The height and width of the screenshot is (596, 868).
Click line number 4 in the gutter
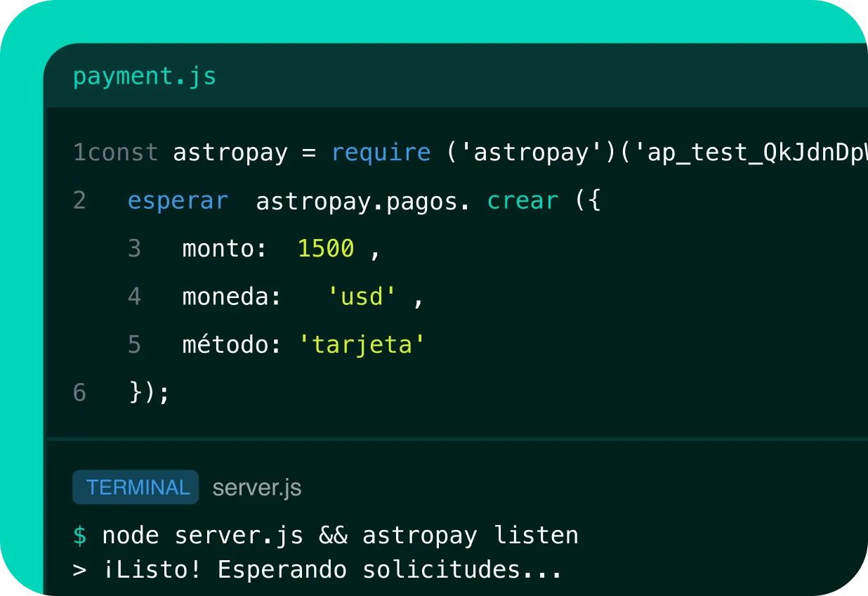tap(135, 297)
